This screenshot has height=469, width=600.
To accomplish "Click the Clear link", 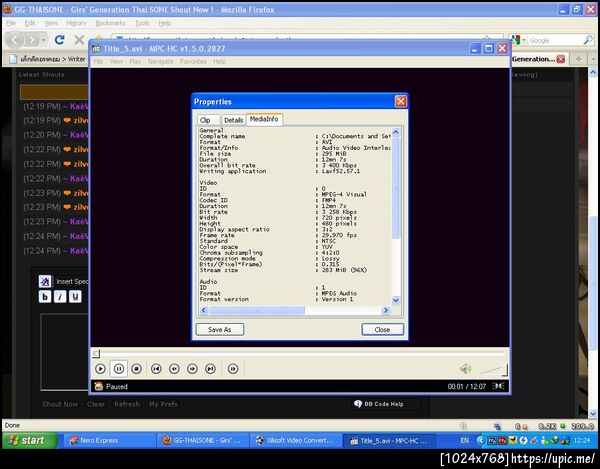I will point(96,404).
